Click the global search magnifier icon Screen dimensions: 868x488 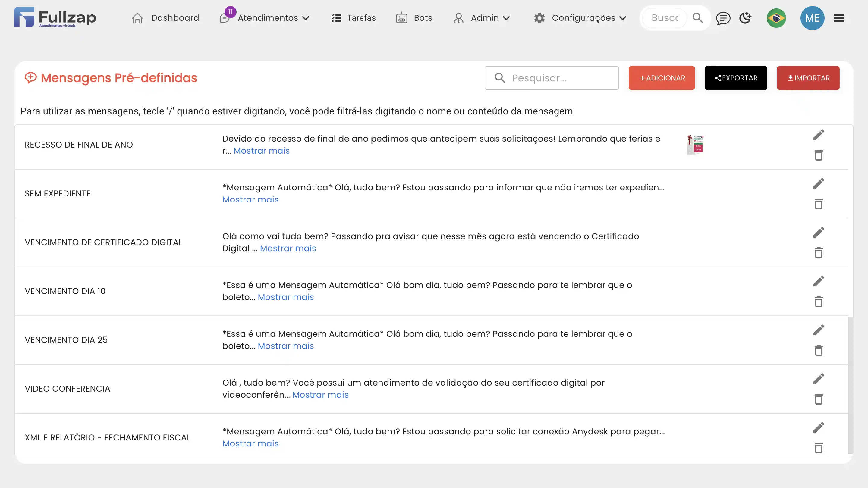[x=697, y=18]
